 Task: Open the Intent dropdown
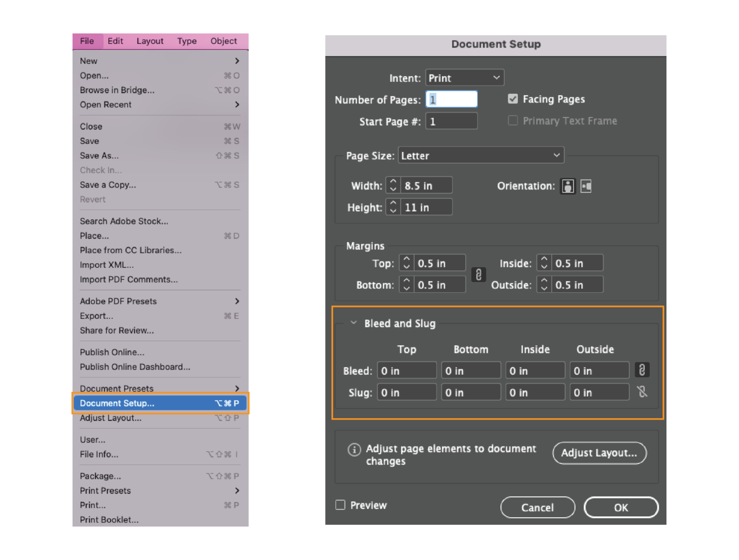(x=464, y=77)
